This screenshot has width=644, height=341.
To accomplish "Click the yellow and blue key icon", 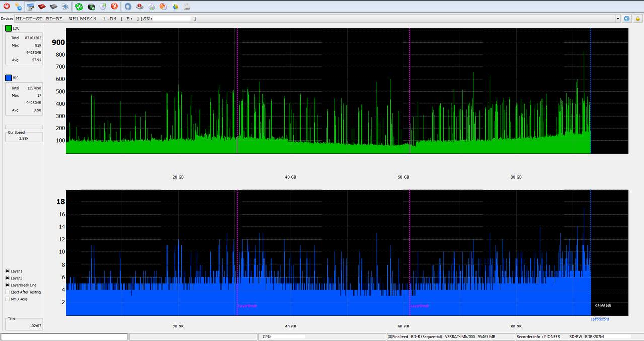I will point(18,6).
